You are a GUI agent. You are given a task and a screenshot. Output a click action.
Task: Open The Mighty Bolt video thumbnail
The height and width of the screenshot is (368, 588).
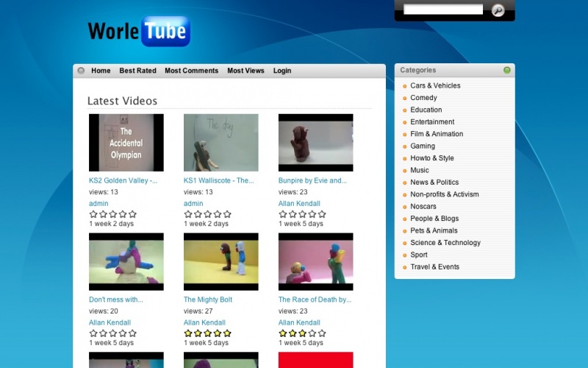pos(221,262)
